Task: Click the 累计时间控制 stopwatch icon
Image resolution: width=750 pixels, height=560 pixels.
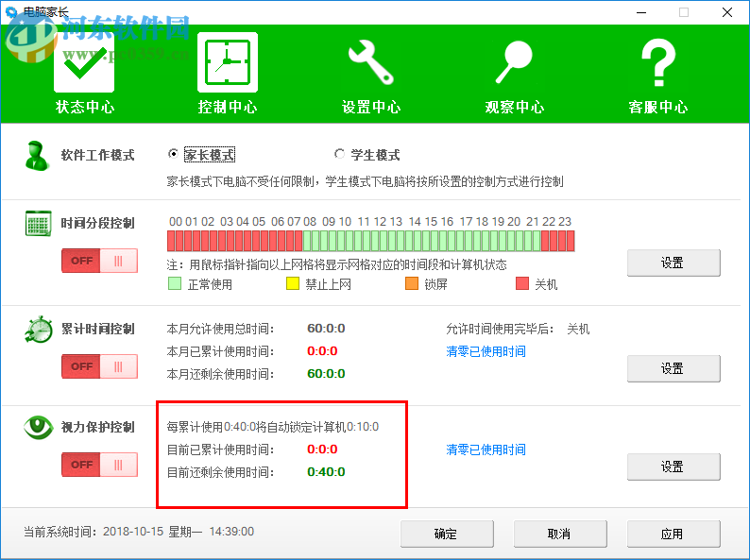Action: pos(39,329)
